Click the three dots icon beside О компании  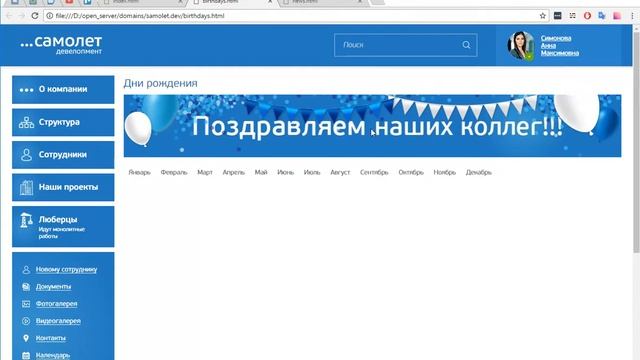(x=26, y=90)
